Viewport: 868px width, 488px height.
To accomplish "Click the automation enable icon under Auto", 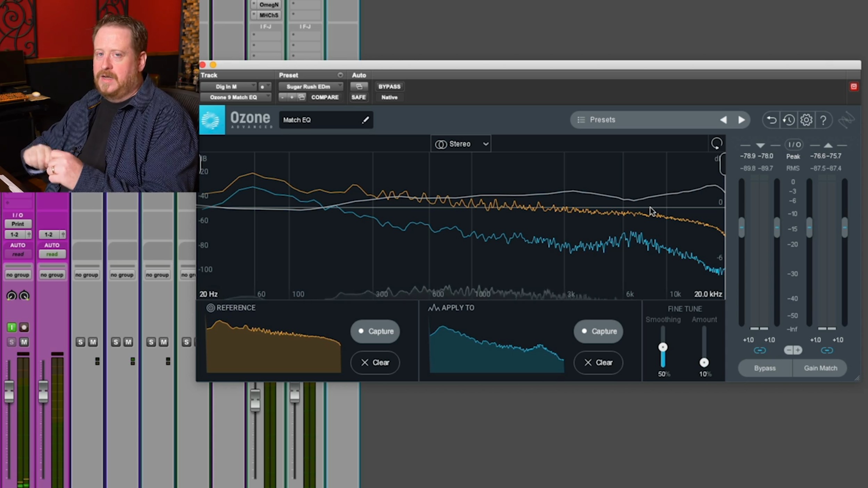I will tap(359, 86).
